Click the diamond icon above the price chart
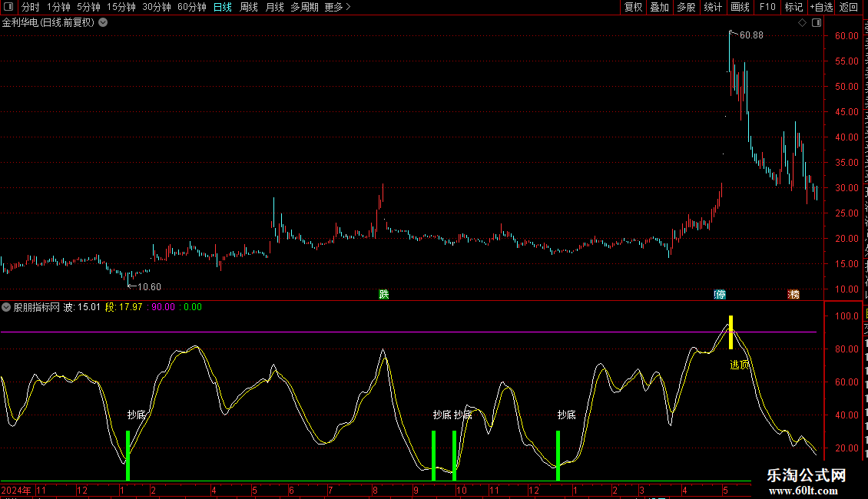 (x=802, y=23)
